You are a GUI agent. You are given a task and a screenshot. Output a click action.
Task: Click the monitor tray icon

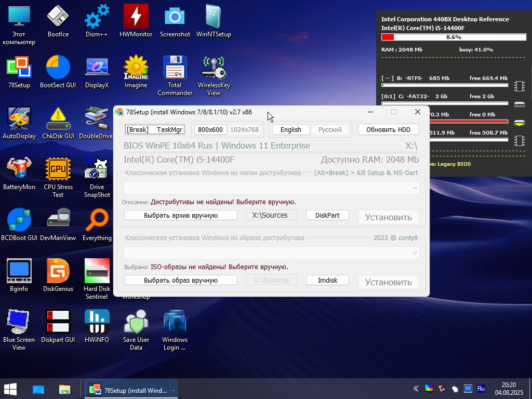coord(468,389)
